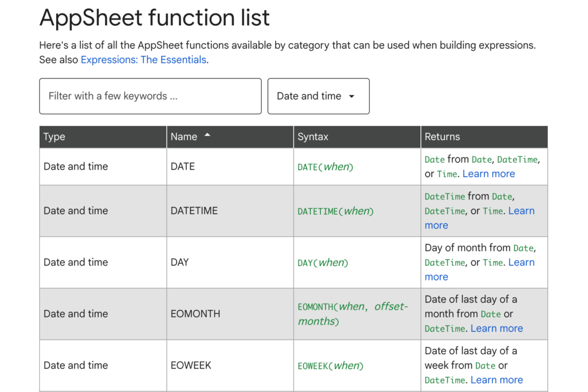
Task: Select the EOWEEK name cell
Action: (230, 366)
